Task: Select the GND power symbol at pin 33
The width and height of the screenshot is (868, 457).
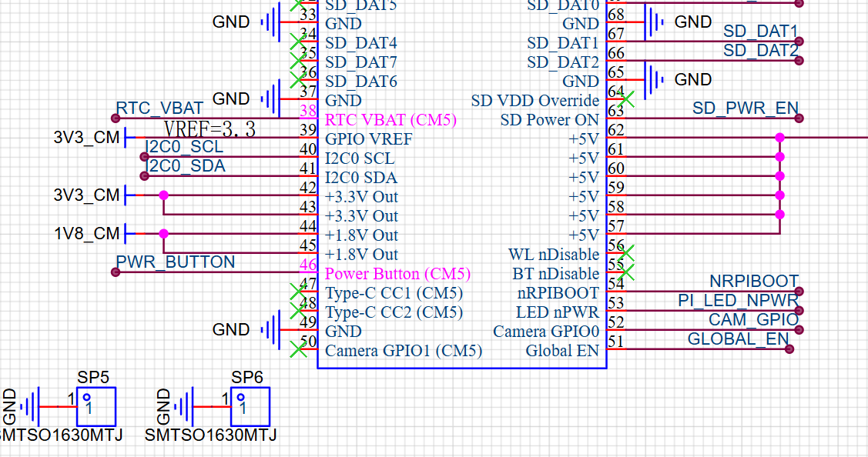Action: pos(270,22)
